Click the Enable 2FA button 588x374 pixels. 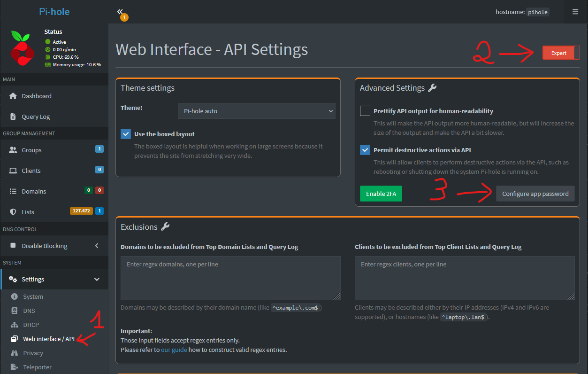(381, 194)
